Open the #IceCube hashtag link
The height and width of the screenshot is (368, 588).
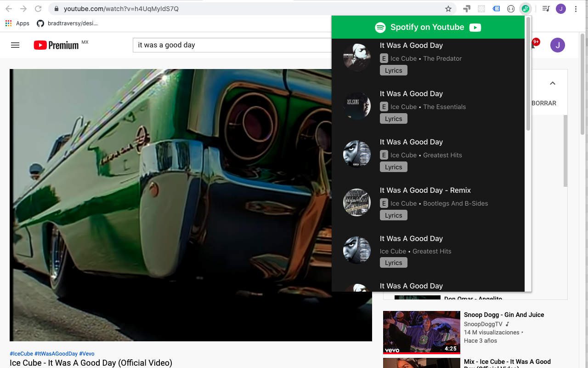click(21, 354)
